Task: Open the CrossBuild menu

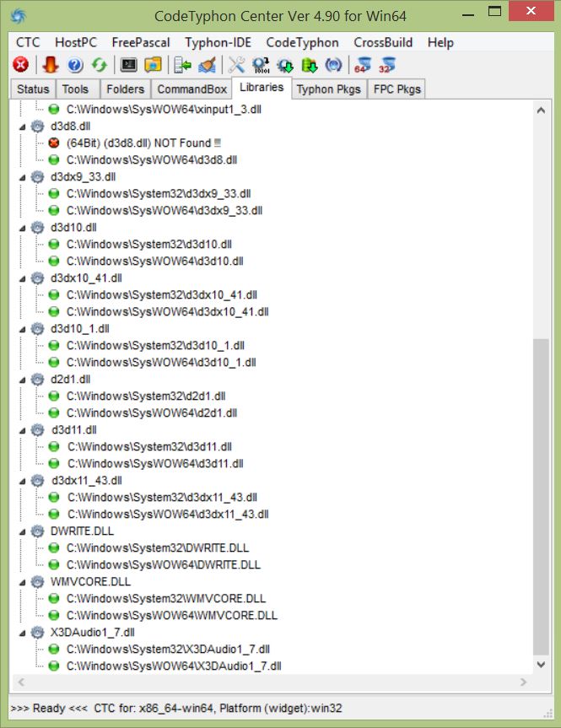Action: pyautogui.click(x=383, y=42)
